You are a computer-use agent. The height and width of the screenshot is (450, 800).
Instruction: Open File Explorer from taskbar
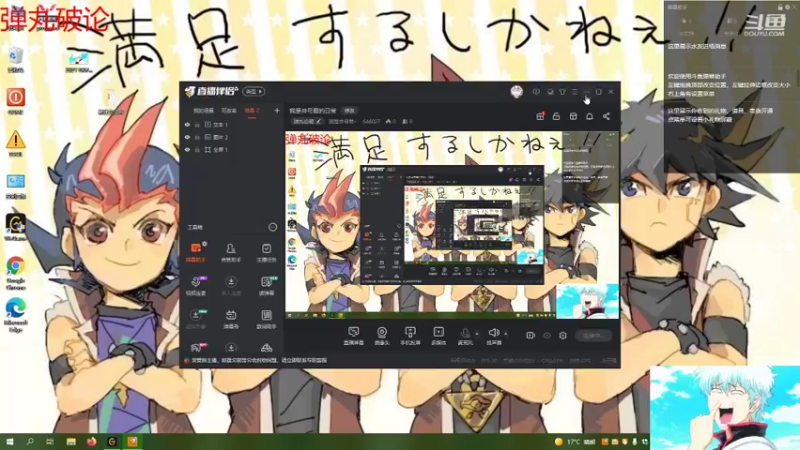pos(71,441)
